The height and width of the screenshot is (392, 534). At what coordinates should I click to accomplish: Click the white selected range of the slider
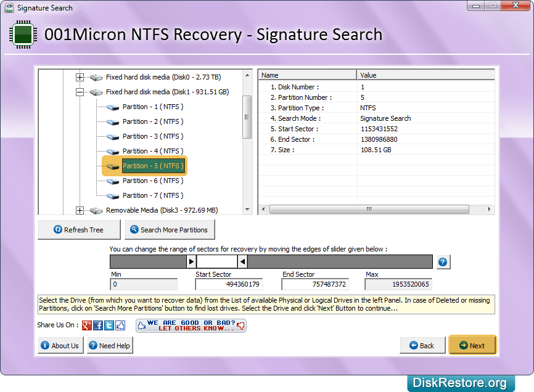coord(217,262)
